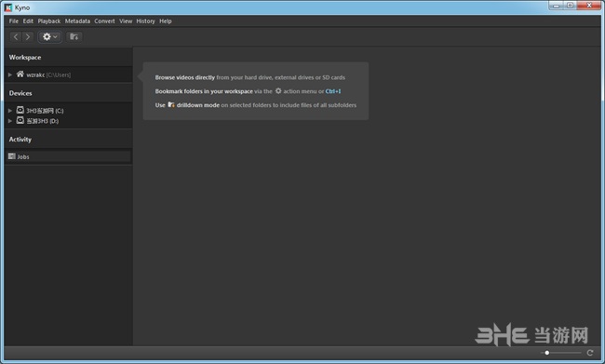Viewport: 605px width, 364px height.
Task: Open the Jobs activity entry
Action: pos(68,156)
